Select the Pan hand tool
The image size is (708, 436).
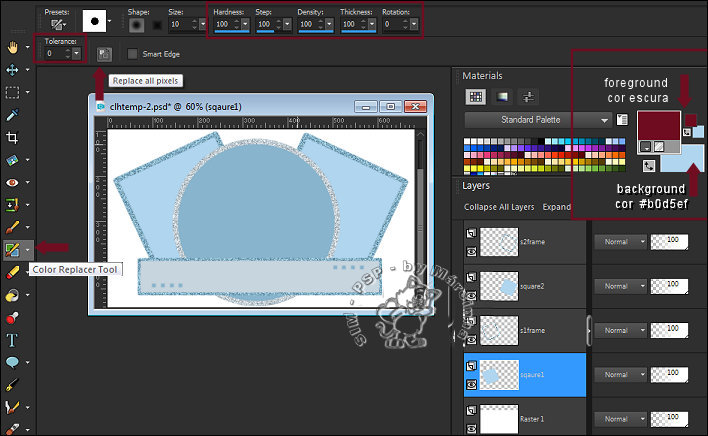pos(12,46)
